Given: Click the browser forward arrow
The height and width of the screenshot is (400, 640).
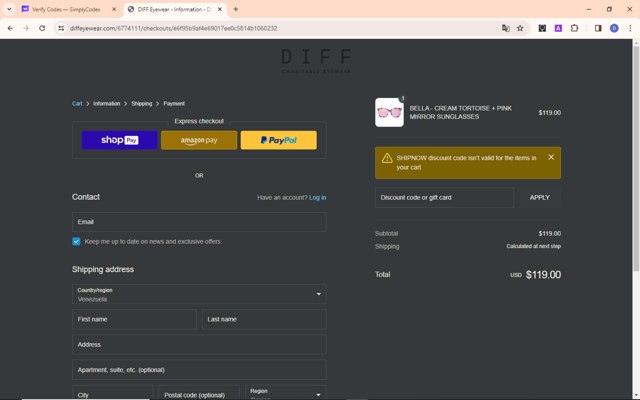Looking at the screenshot, I should coord(26,28).
